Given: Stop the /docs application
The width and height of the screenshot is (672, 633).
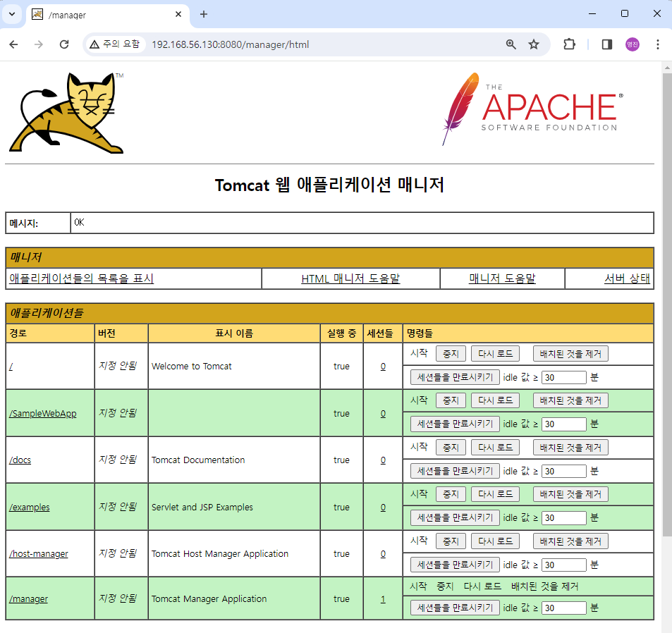Looking at the screenshot, I should [x=451, y=448].
